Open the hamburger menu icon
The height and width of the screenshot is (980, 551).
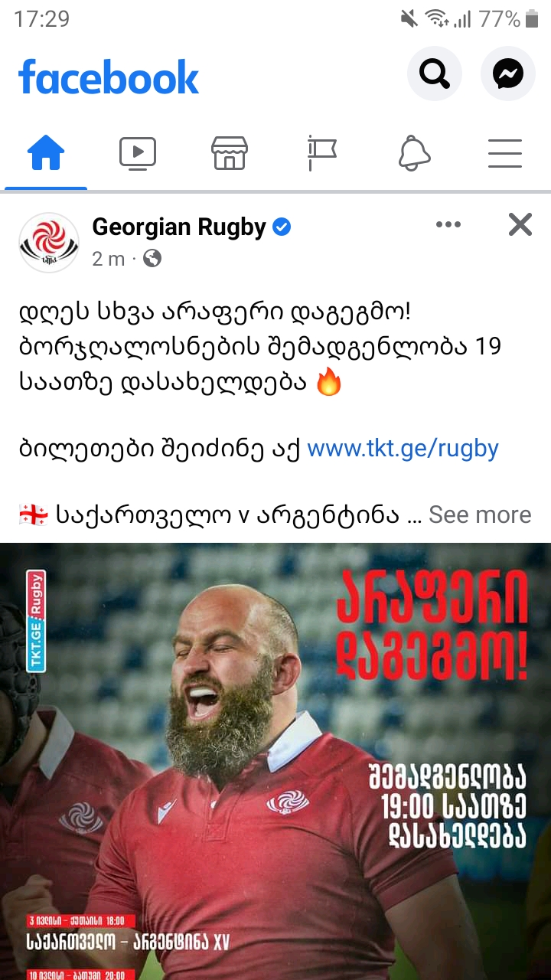[505, 153]
